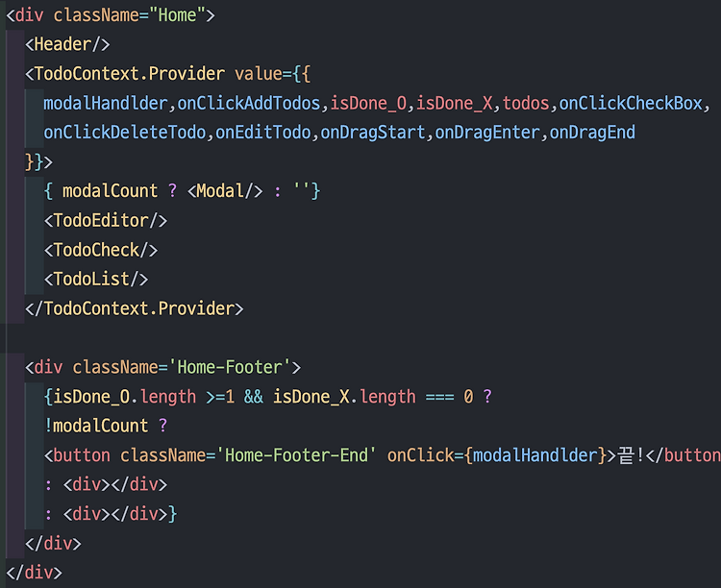Click the modalHandlder property in value object
The width and height of the screenshot is (721, 588).
point(106,104)
